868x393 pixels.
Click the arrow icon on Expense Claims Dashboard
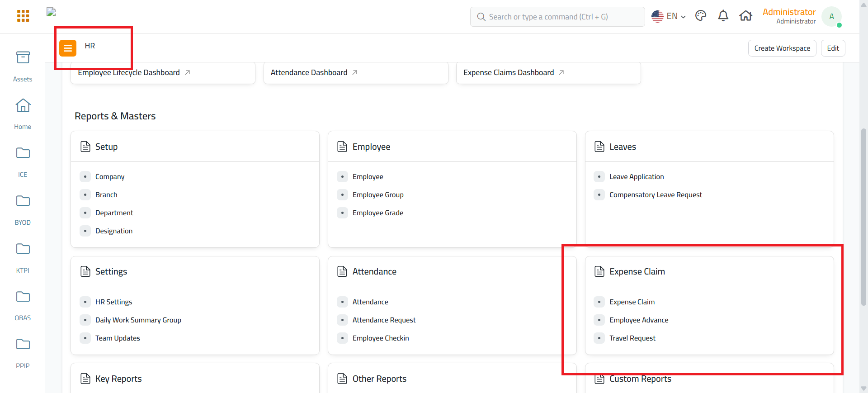tap(561, 72)
